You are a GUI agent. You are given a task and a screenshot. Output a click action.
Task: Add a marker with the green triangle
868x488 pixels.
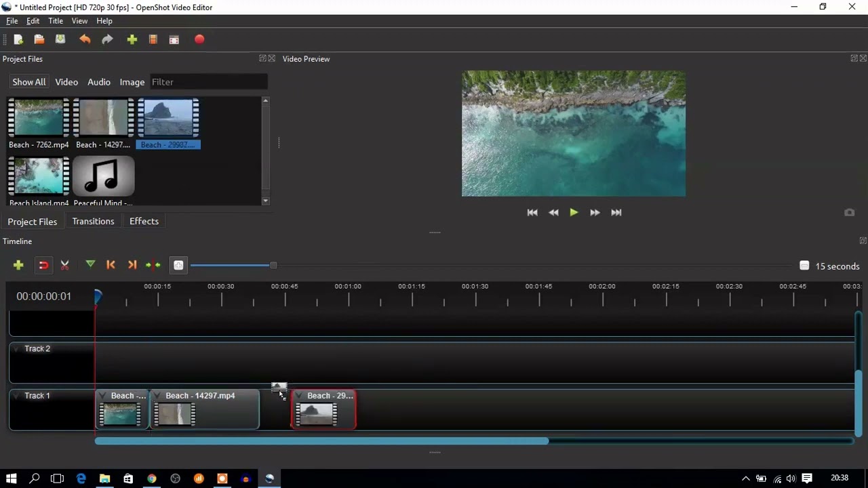point(90,264)
